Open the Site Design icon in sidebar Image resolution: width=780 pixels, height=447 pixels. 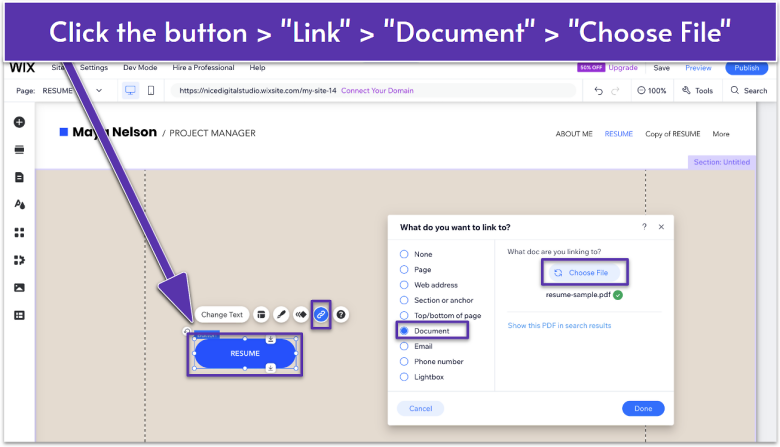tap(19, 205)
